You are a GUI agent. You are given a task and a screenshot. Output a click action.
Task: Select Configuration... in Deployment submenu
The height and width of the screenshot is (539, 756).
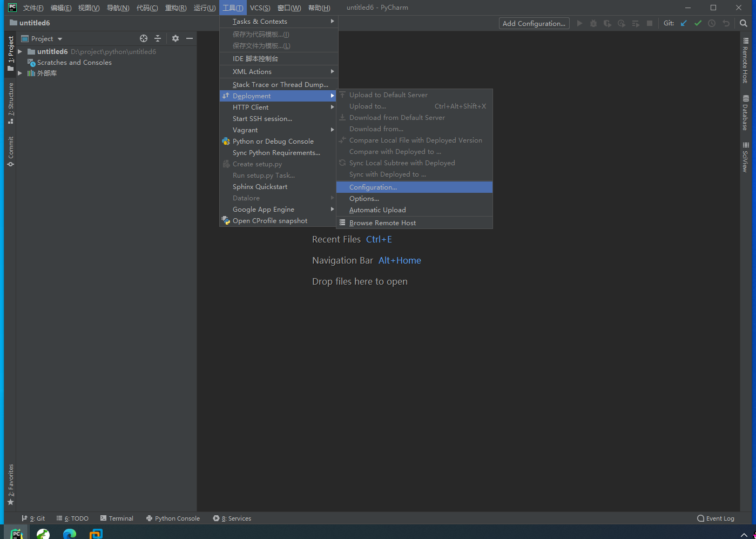(x=414, y=187)
